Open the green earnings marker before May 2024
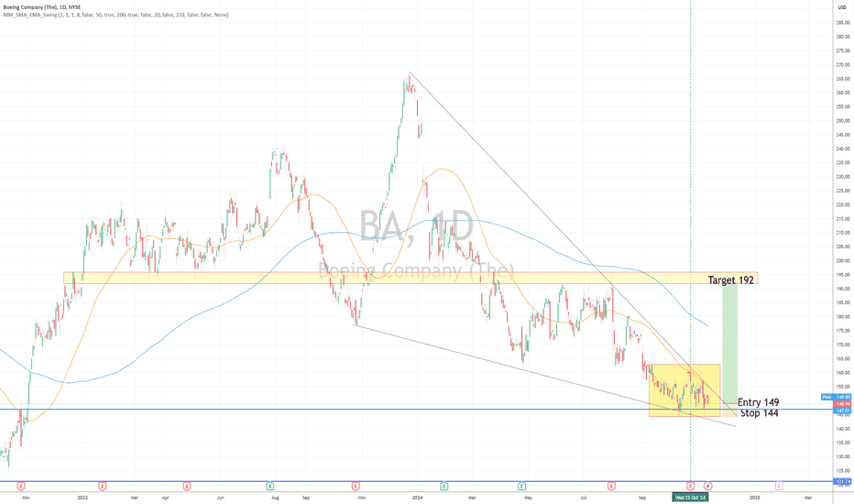 click(x=521, y=486)
